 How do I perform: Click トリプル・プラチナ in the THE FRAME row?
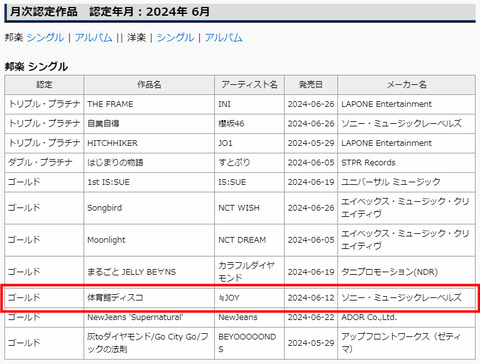[44, 104]
